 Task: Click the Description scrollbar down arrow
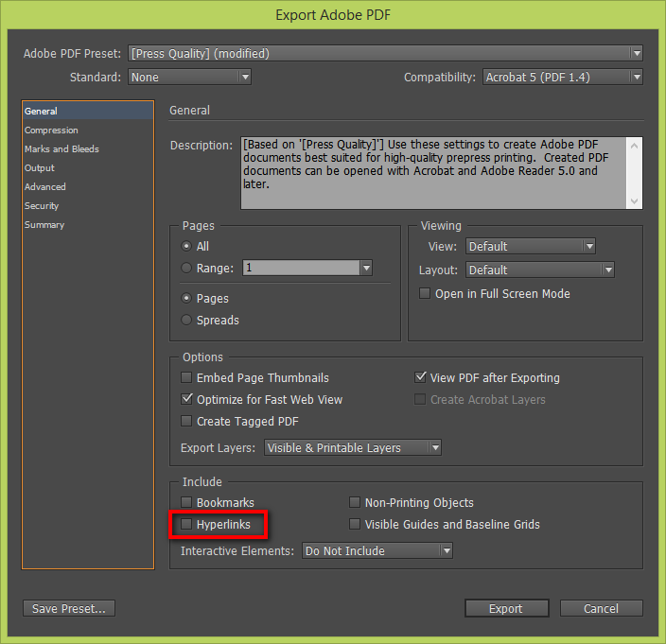click(634, 200)
